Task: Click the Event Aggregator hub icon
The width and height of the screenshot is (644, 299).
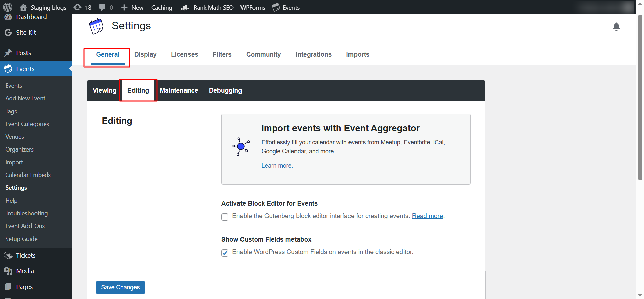Action: click(x=241, y=146)
